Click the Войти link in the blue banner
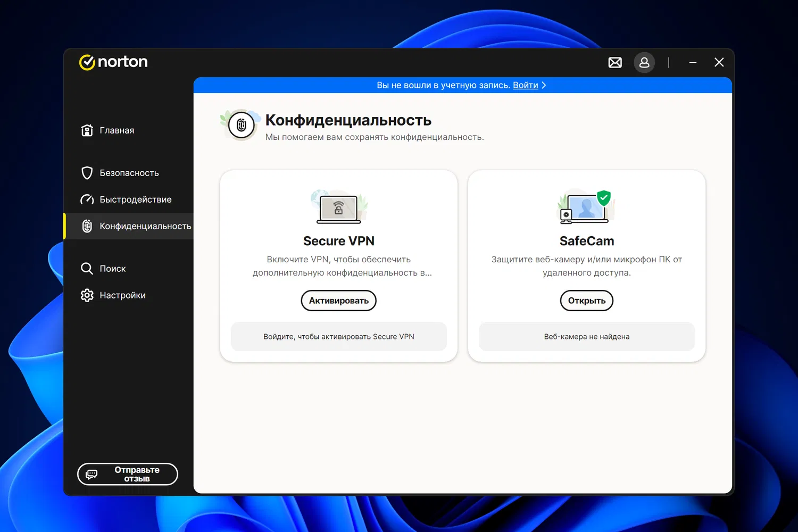Screen dimensions: 798x532 tap(526, 85)
